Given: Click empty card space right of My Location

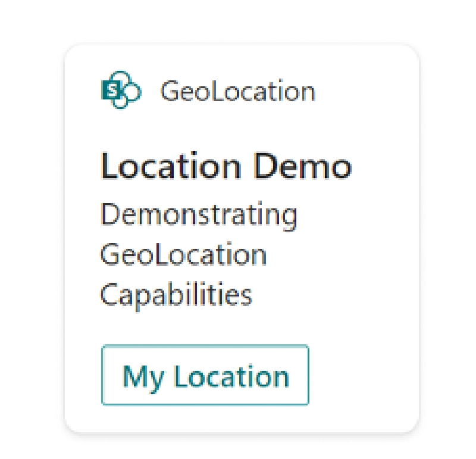Looking at the screenshot, I should [363, 376].
